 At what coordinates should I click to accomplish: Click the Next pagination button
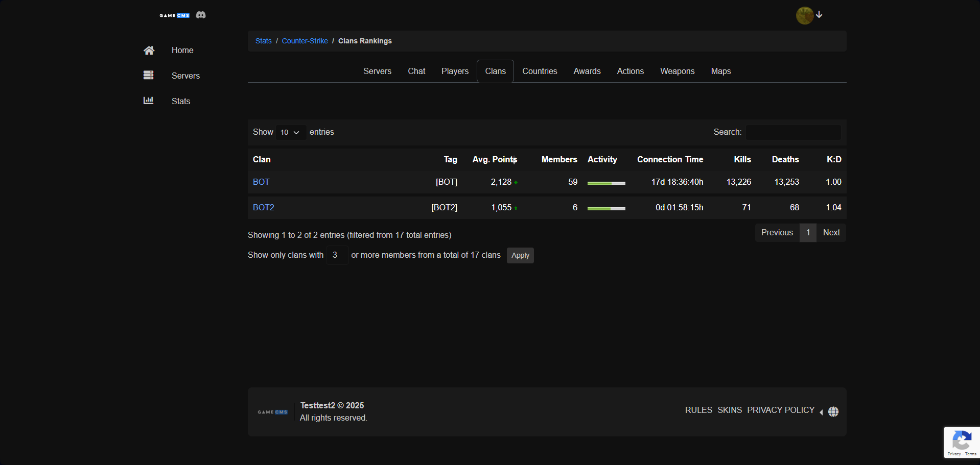[x=831, y=232]
